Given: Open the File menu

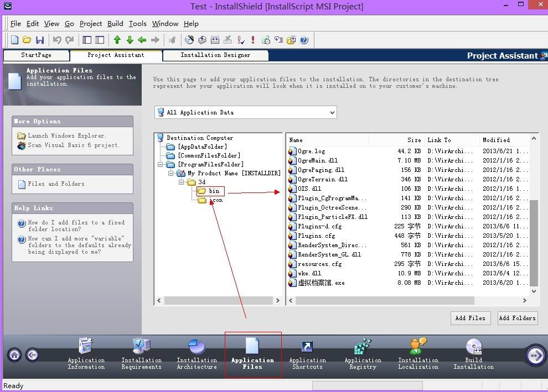Looking at the screenshot, I should 15,23.
